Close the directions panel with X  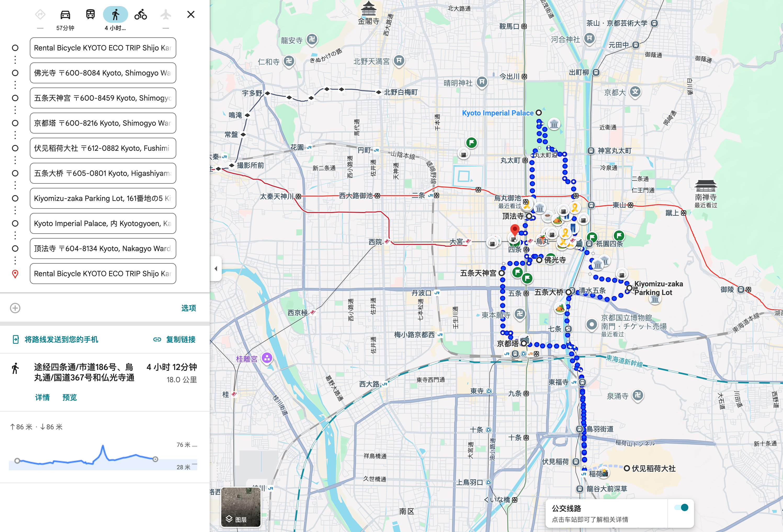(x=191, y=14)
